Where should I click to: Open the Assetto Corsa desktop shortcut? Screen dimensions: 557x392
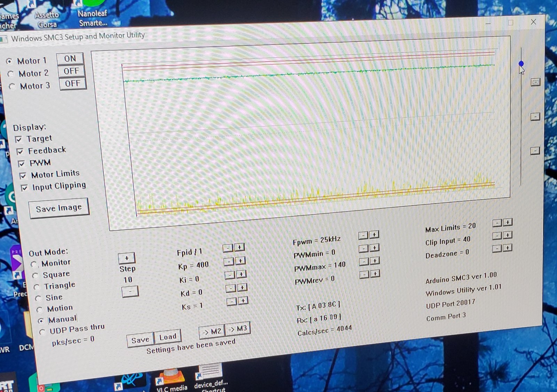point(47,16)
